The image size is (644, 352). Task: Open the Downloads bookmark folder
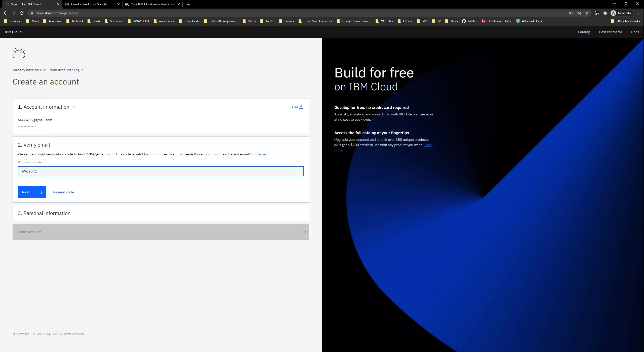pos(189,21)
